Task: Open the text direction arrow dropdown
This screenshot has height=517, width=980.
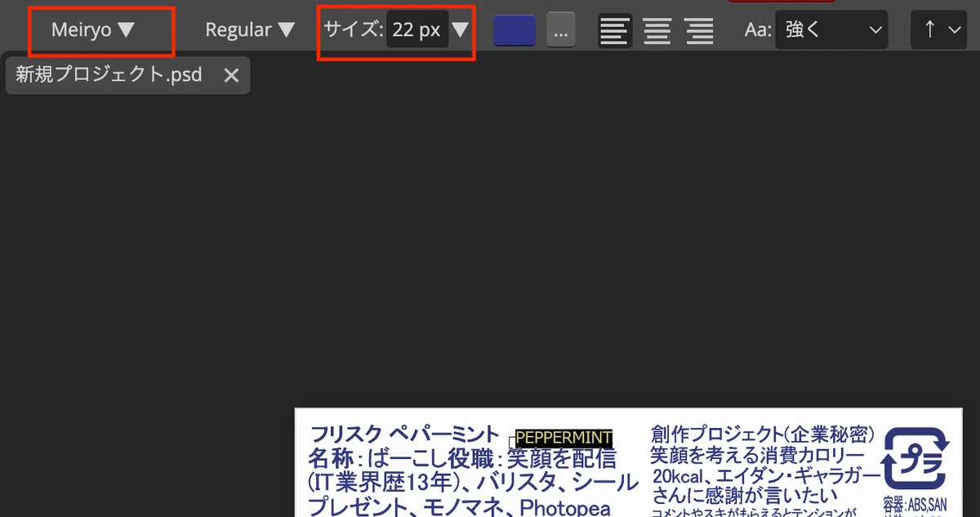Action: pos(938,30)
